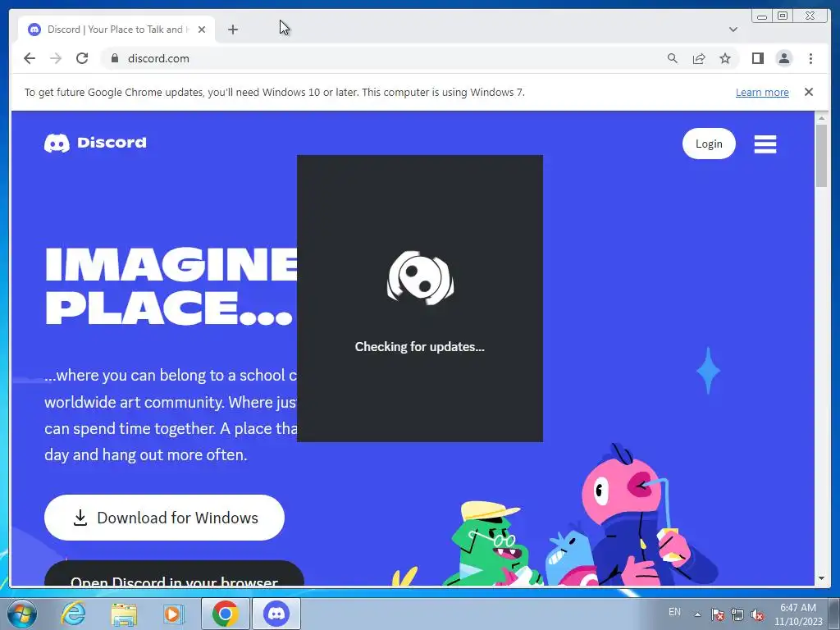Click the browser forward arrow
This screenshot has width=840, height=630.
(56, 58)
